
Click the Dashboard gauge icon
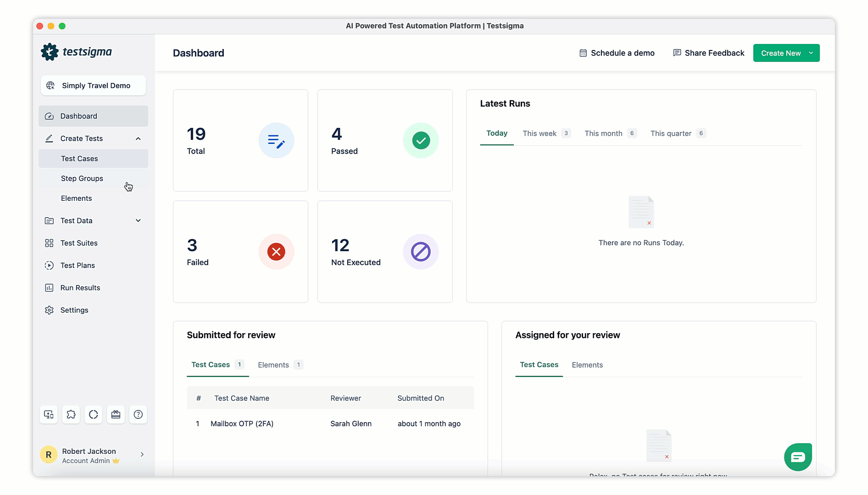point(49,116)
